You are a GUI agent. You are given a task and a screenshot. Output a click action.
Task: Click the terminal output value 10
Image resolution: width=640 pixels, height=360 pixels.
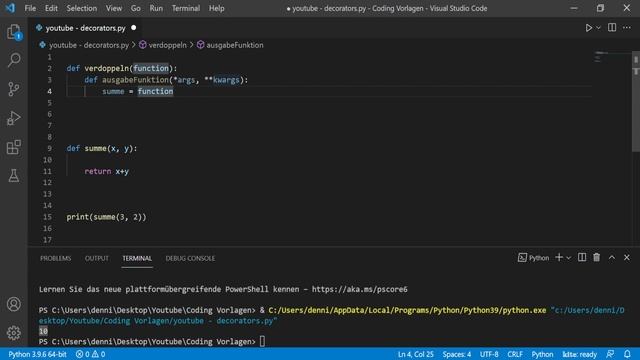pos(43,331)
